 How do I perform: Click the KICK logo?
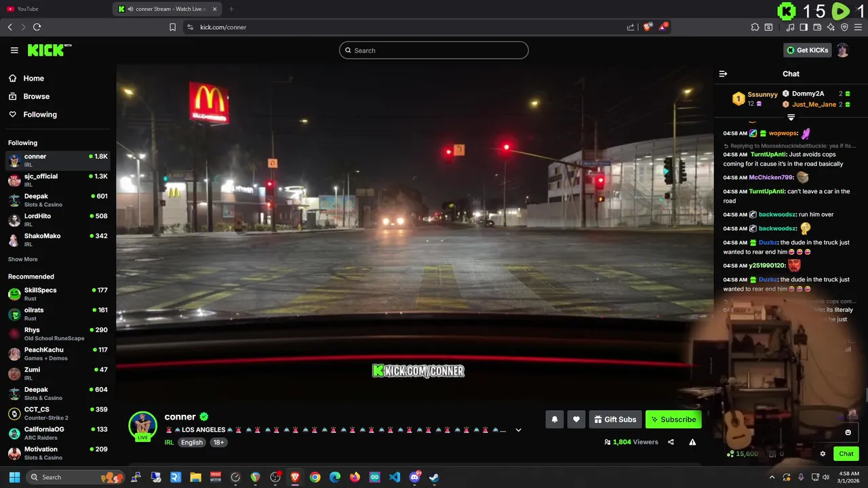coord(49,50)
